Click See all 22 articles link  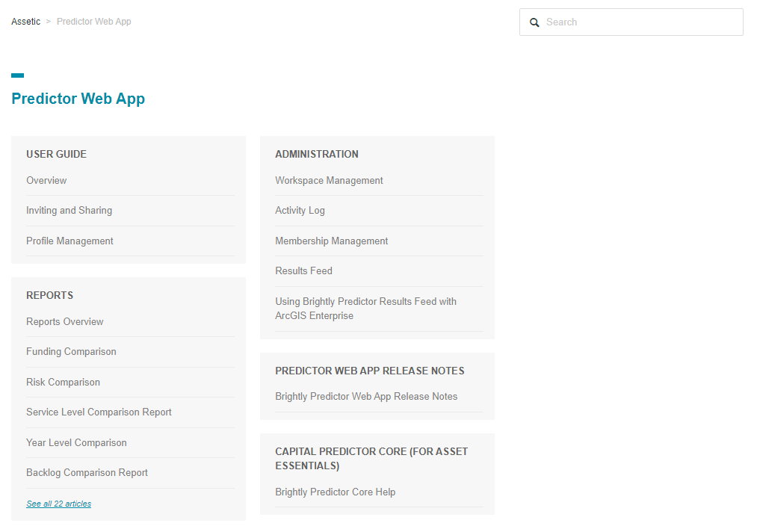coord(58,504)
